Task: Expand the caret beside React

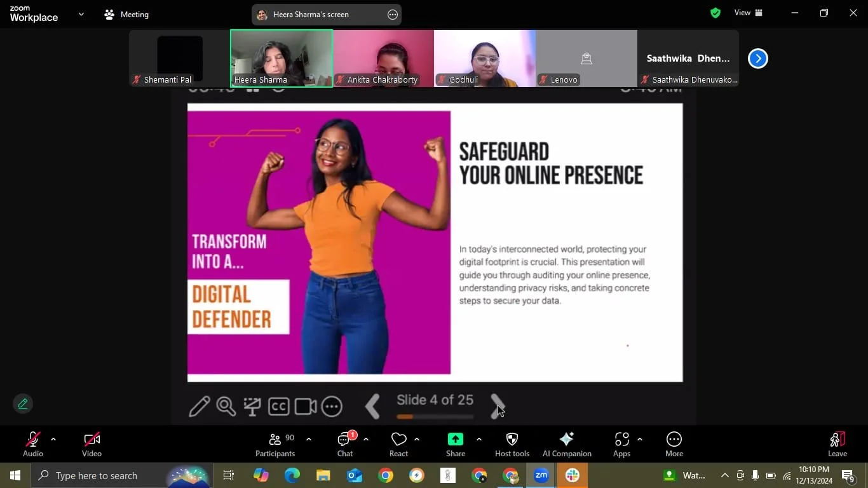Action: [417, 439]
